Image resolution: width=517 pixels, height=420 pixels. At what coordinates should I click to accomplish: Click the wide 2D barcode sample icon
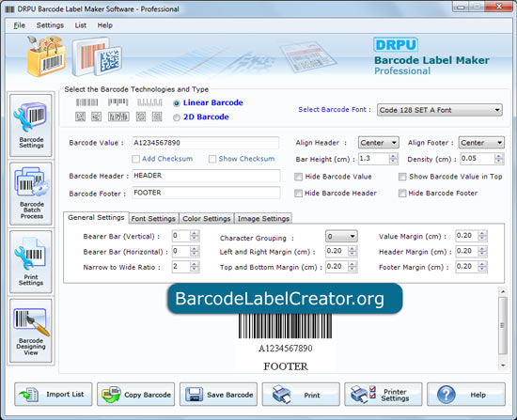pyautogui.click(x=118, y=117)
